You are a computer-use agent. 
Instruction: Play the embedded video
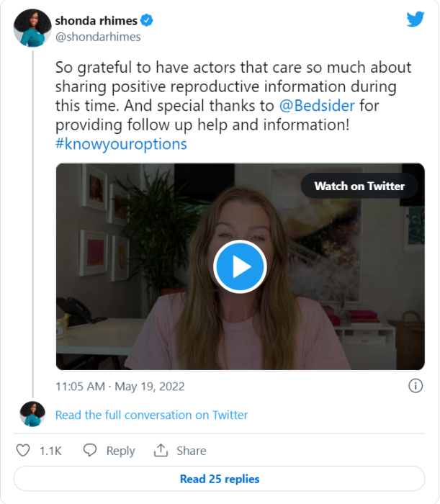coord(240,267)
